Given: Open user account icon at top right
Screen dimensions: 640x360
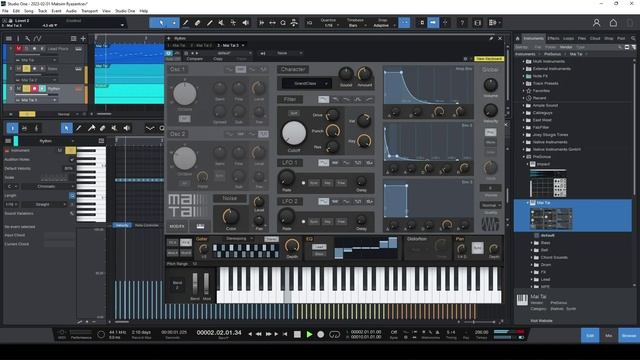Looking at the screenshot, I should 596,23.
